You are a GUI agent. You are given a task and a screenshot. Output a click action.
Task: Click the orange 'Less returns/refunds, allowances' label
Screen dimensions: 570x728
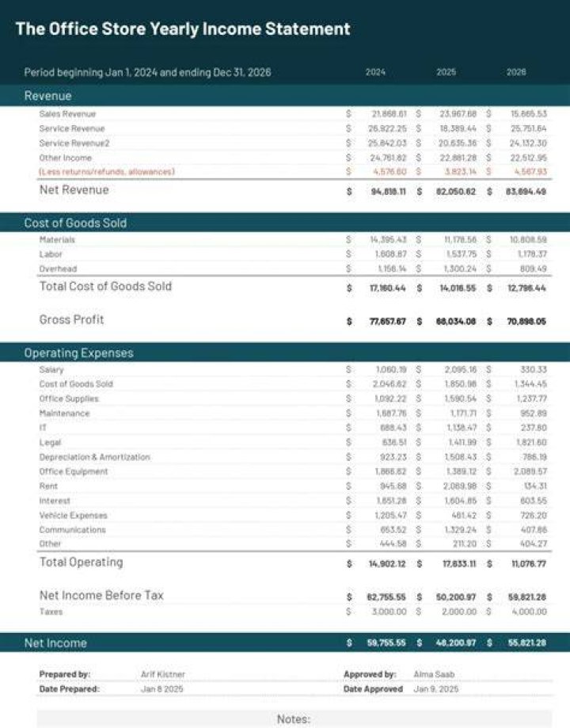(107, 172)
